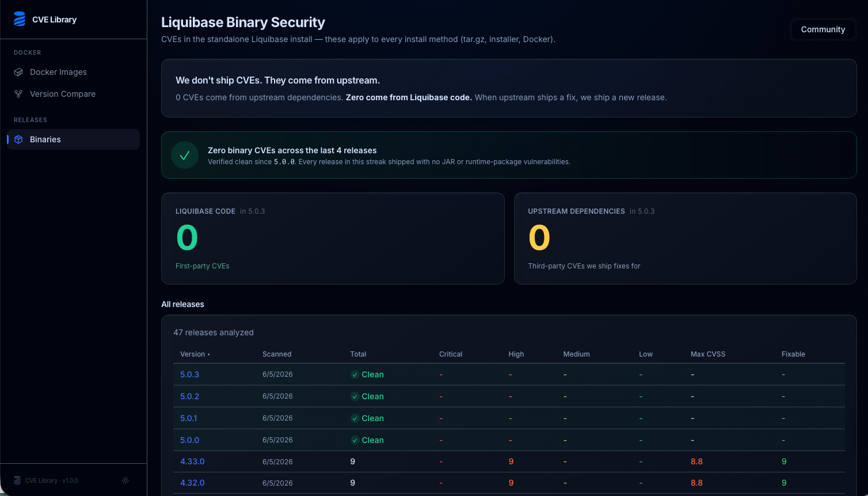Open Docker Images in the sidebar

pos(73,72)
